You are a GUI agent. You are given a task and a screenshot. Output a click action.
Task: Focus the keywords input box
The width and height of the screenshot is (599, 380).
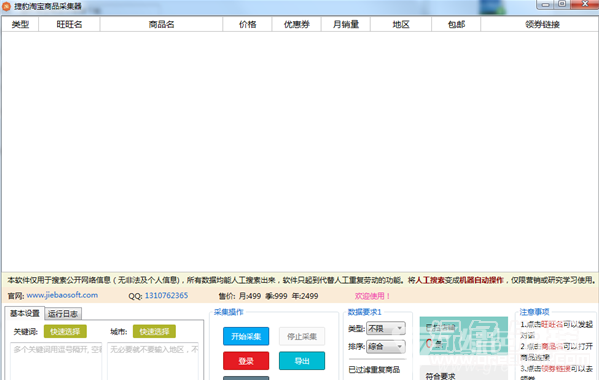pos(56,361)
